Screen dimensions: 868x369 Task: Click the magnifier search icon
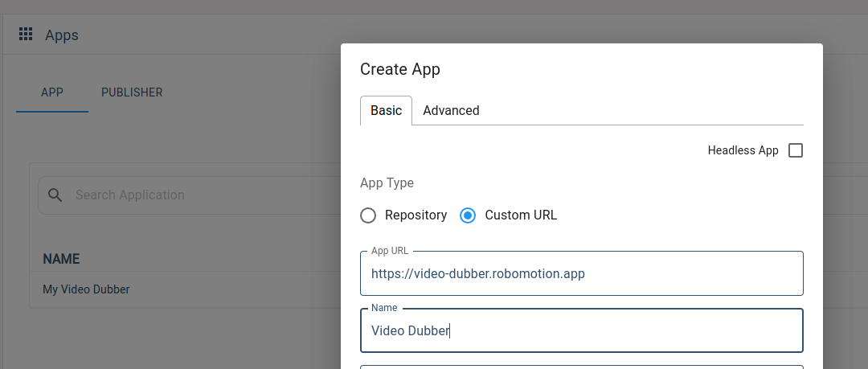tap(55, 195)
